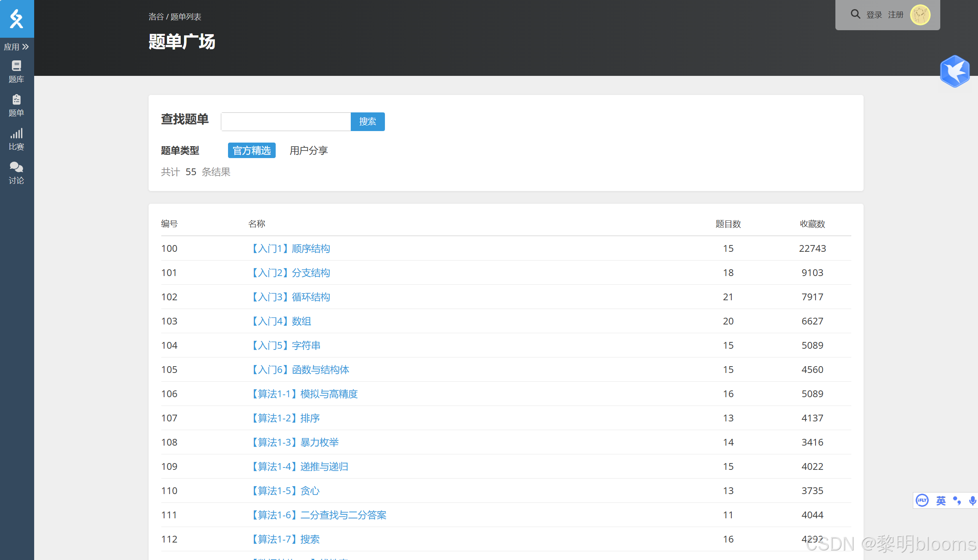Open 【入门1】顺序结构 problem list
The height and width of the screenshot is (560, 978).
pyautogui.click(x=290, y=249)
